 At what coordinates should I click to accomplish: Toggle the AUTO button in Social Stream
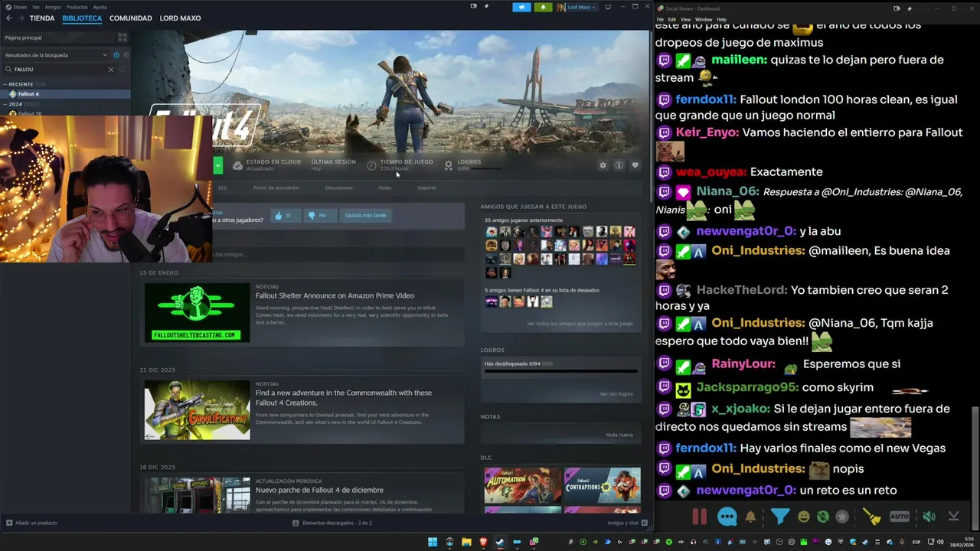900,517
